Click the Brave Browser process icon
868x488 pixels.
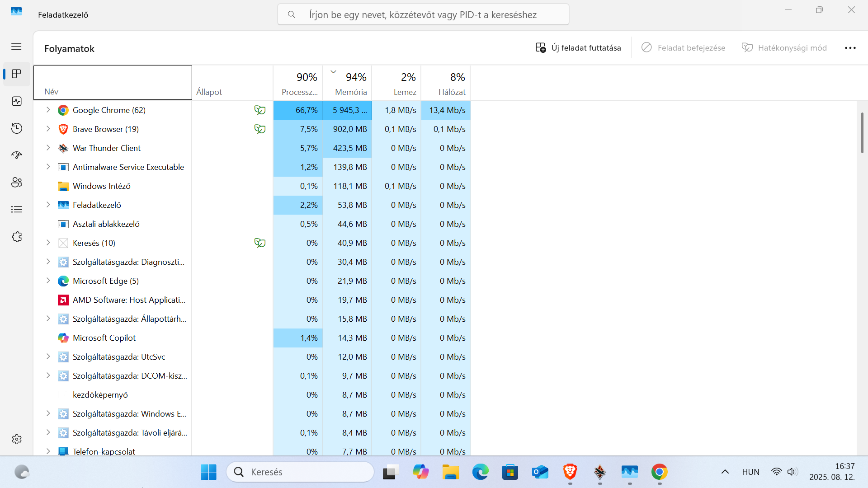click(63, 129)
